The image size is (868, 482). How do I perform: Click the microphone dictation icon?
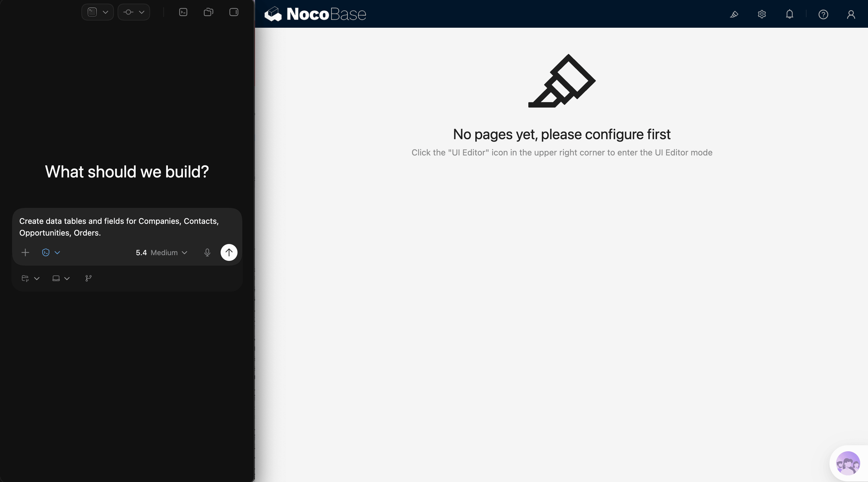pyautogui.click(x=207, y=252)
